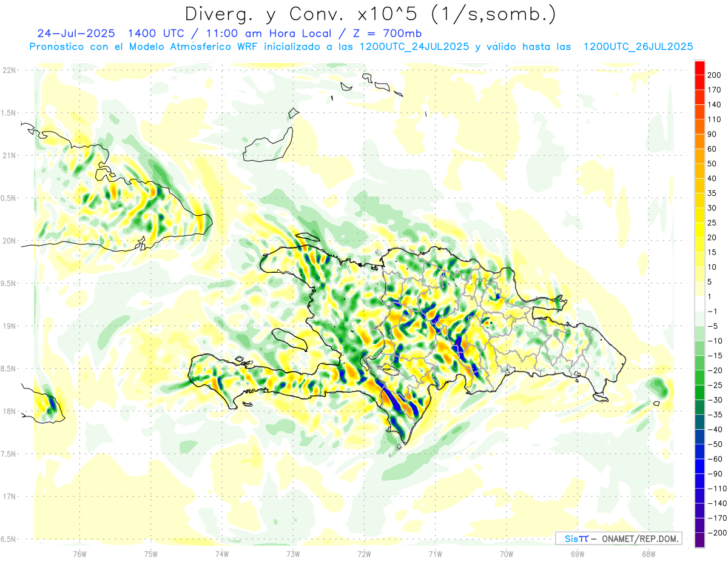Click the longitude label "76W"
This screenshot has height=562, width=728.
tap(79, 553)
